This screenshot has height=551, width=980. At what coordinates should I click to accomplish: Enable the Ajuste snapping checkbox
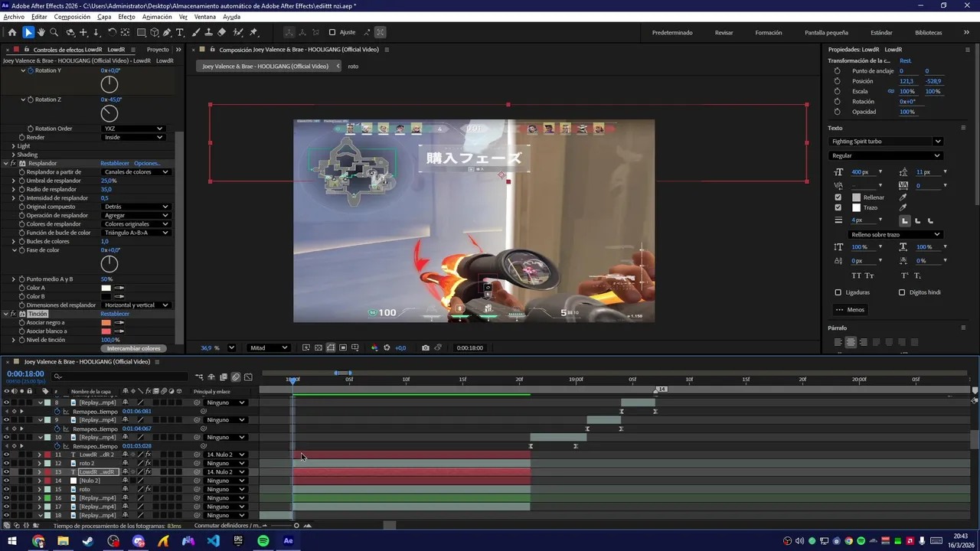click(332, 32)
